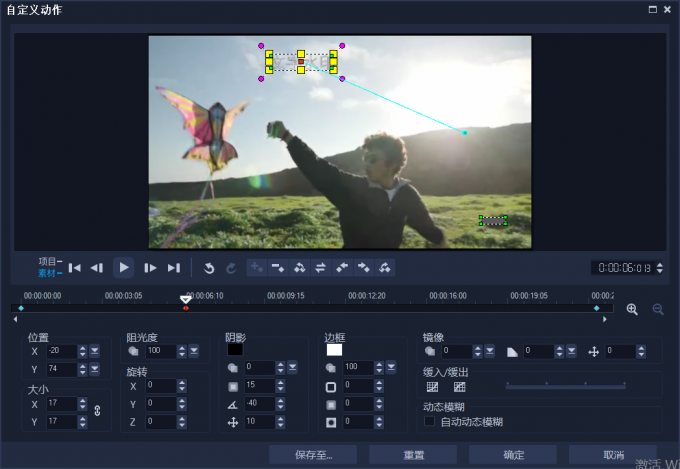Viewport: 680px width, 469px height.
Task: Toggle the keep aspect ratio link for 大小
Action: click(x=98, y=411)
